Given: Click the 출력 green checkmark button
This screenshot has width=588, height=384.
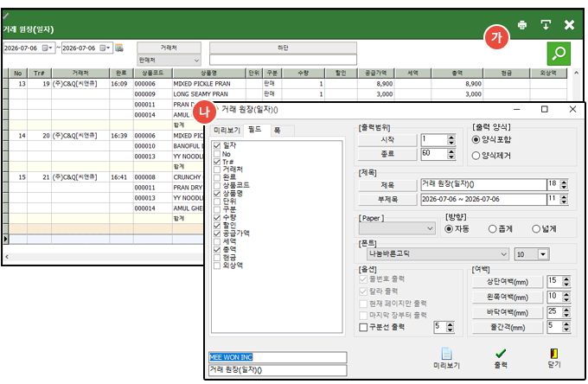Looking at the screenshot, I should coord(501,358).
